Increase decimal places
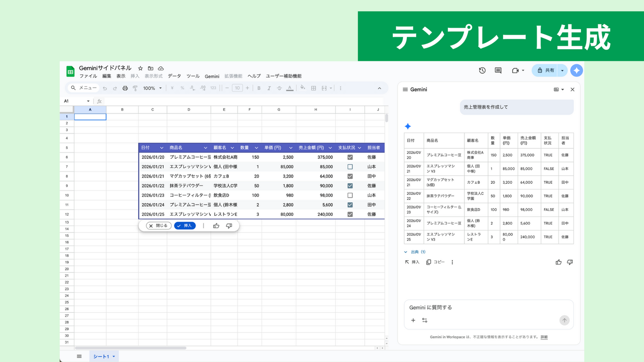 (x=202, y=88)
